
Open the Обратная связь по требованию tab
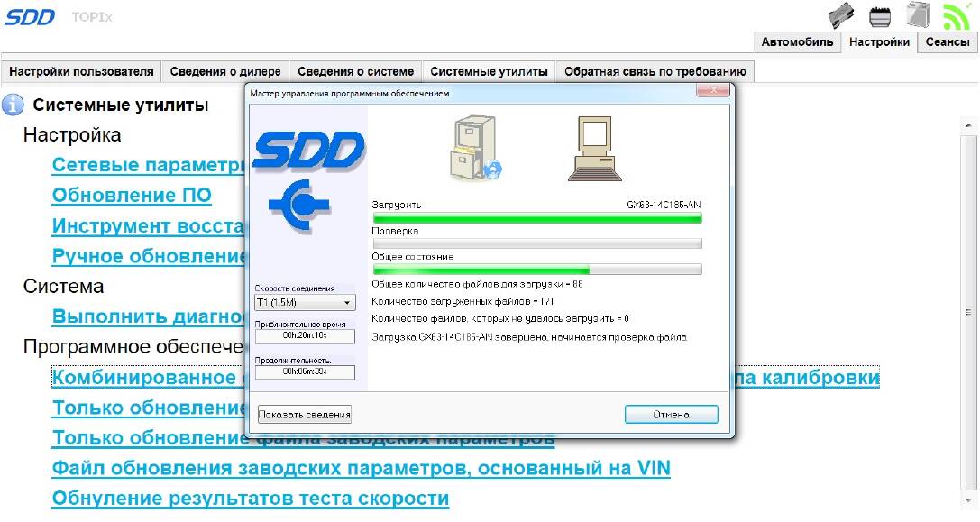click(655, 71)
